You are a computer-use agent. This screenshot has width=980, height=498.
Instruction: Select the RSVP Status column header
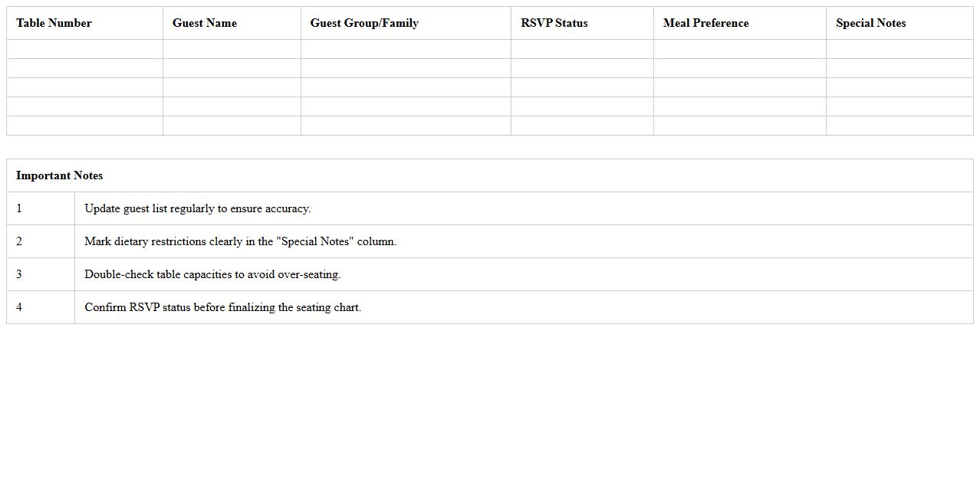(554, 23)
